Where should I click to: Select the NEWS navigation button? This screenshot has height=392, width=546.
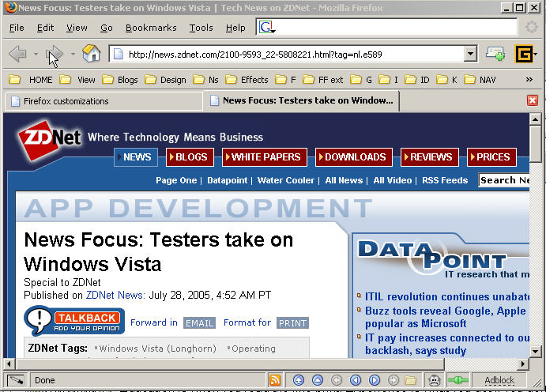tap(136, 157)
